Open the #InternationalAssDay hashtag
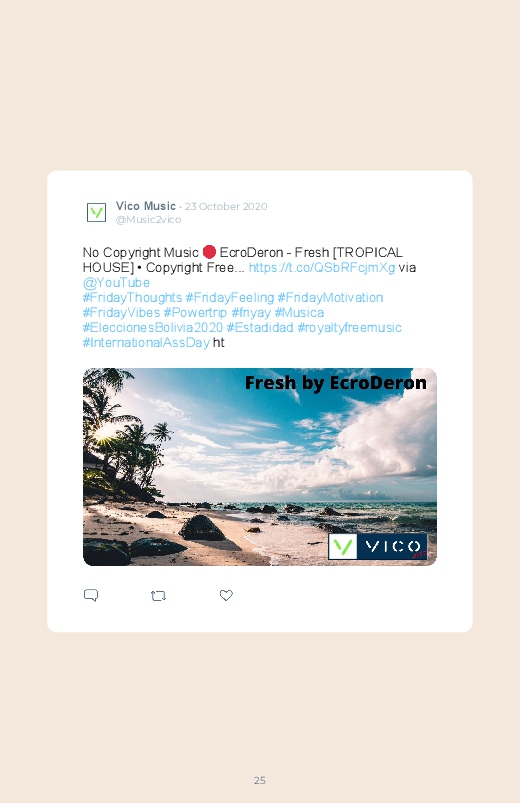 [x=146, y=342]
